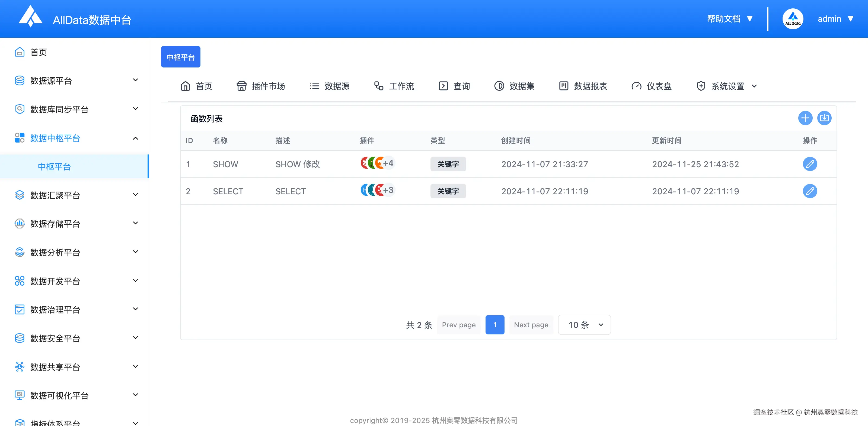Click the download icon in the function list header
Viewport: 868px width, 426px height.
point(825,118)
